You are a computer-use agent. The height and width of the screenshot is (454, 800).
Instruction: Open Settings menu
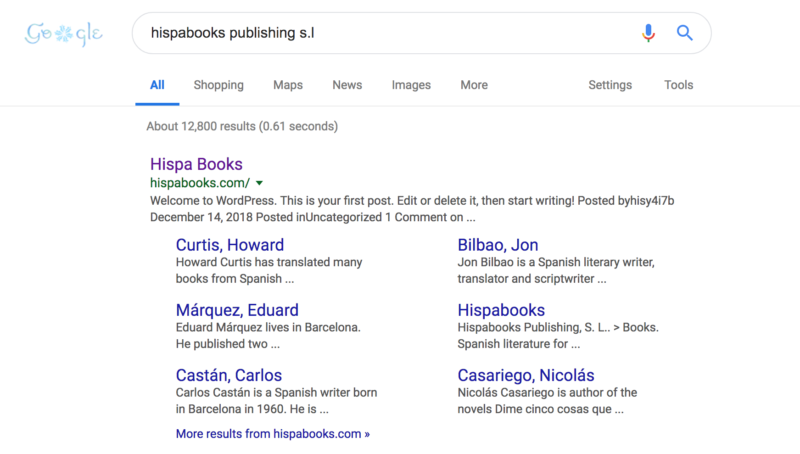610,85
